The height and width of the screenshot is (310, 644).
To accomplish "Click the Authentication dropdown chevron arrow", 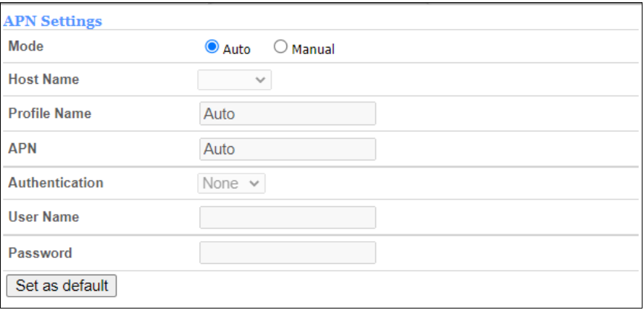I will (254, 183).
